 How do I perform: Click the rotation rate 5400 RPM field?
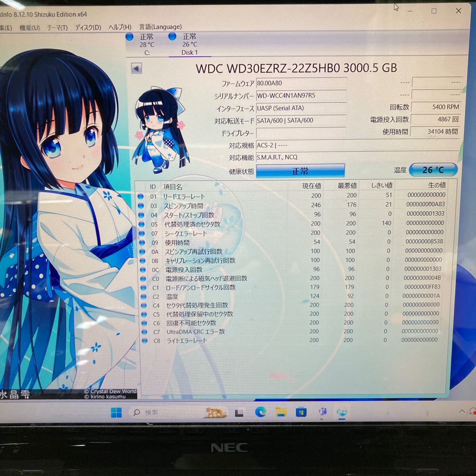[x=436, y=107]
